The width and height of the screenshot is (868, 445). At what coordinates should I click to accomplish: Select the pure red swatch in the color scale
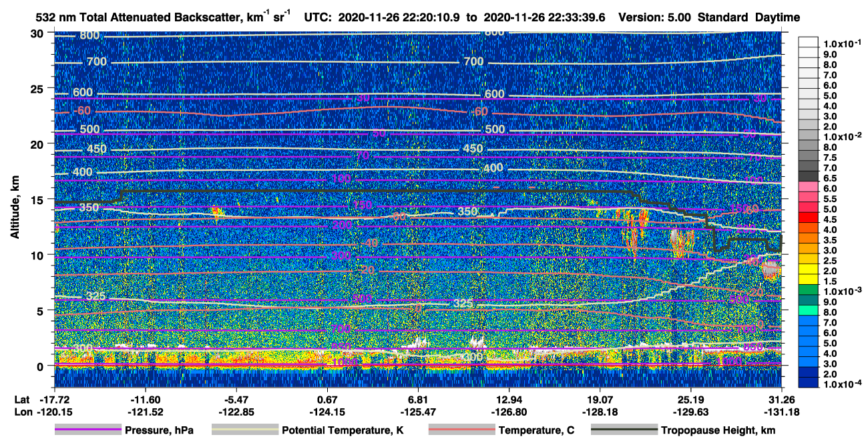coord(809,219)
